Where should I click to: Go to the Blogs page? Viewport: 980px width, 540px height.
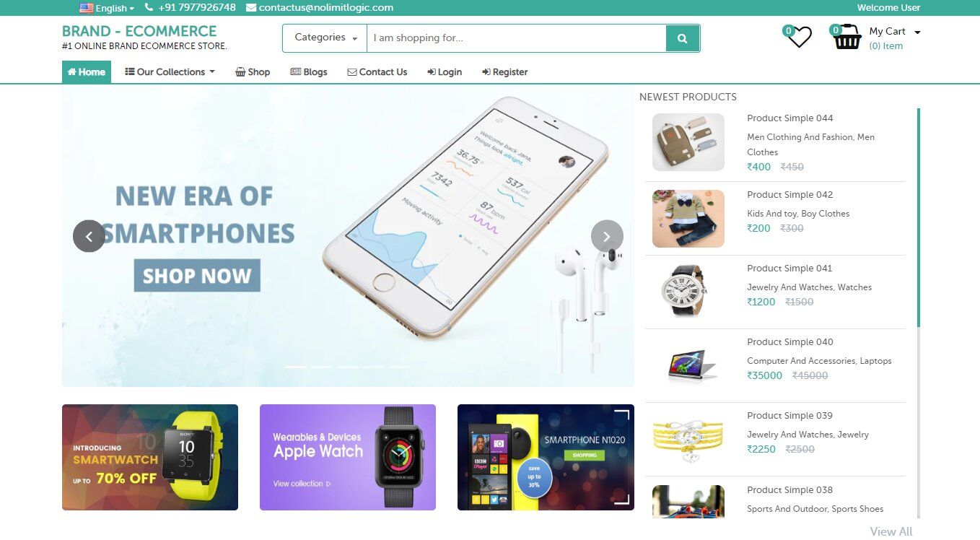click(309, 72)
